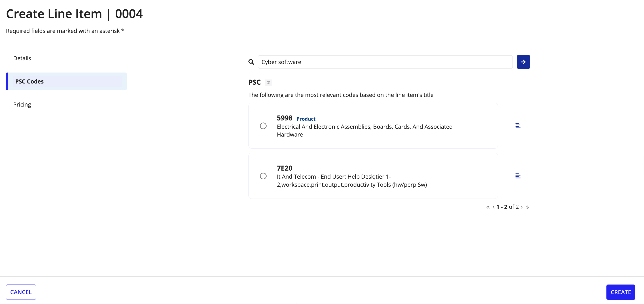The image size is (644, 304).
Task: Jump to last page of results
Action: pos(527,207)
